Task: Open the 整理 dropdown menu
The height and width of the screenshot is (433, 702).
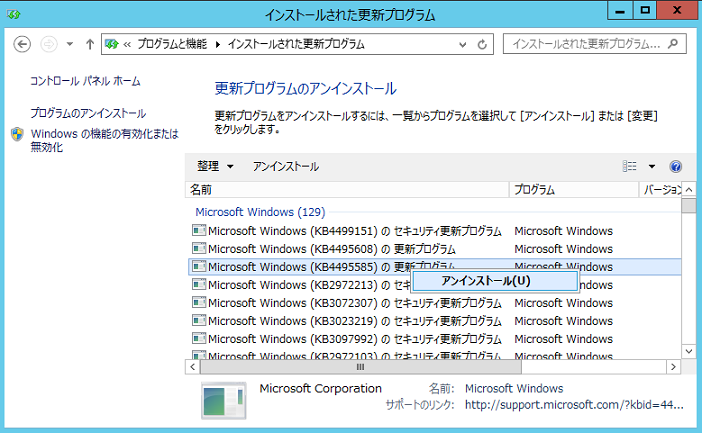Action: tap(215, 167)
